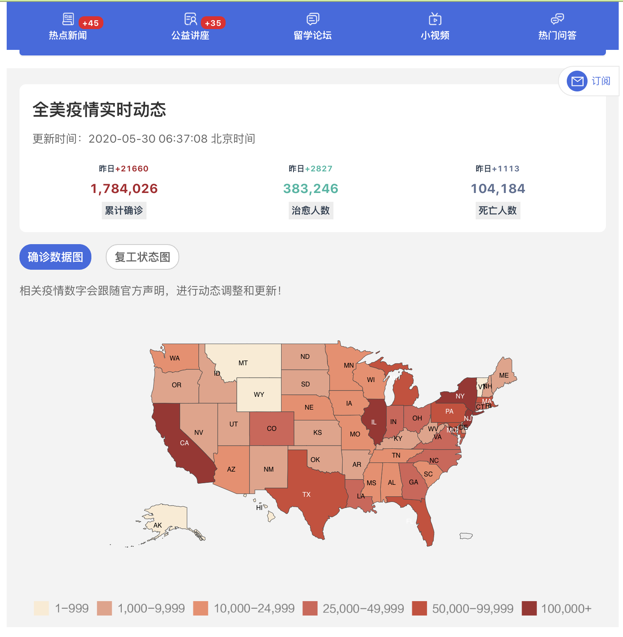Open the 小视频 video icon
The image size is (623, 637).
[435, 19]
